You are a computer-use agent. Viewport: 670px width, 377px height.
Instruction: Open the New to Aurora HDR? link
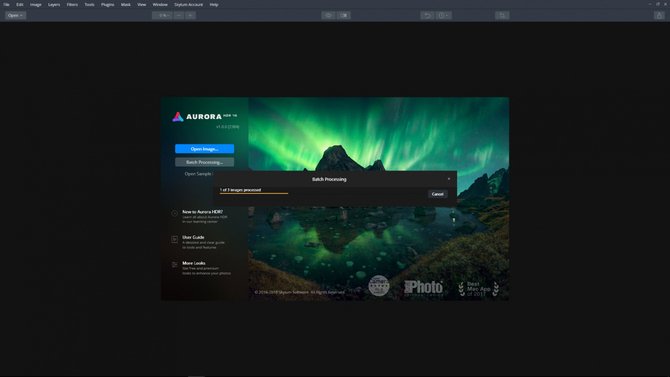point(203,212)
